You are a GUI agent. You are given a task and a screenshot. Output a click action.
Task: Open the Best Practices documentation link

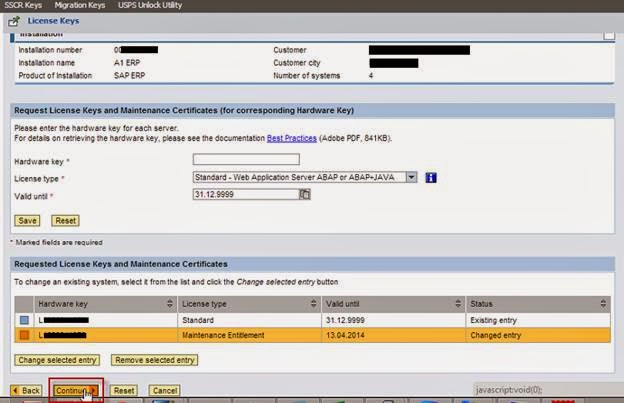coord(292,138)
